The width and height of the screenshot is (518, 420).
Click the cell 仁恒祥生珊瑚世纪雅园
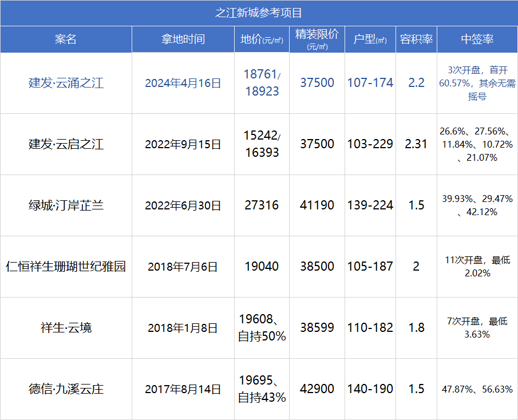point(66,267)
